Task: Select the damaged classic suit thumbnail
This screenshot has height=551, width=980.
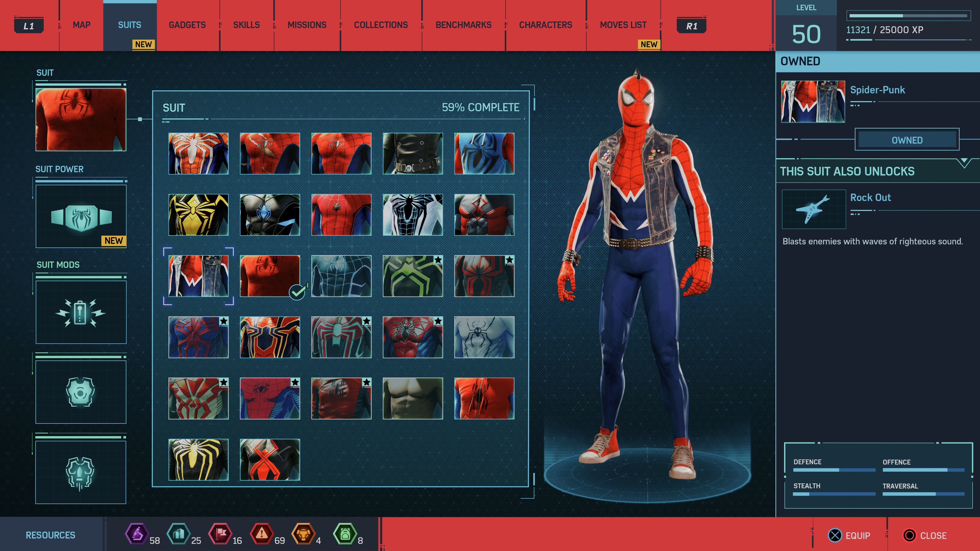Action: [x=270, y=154]
